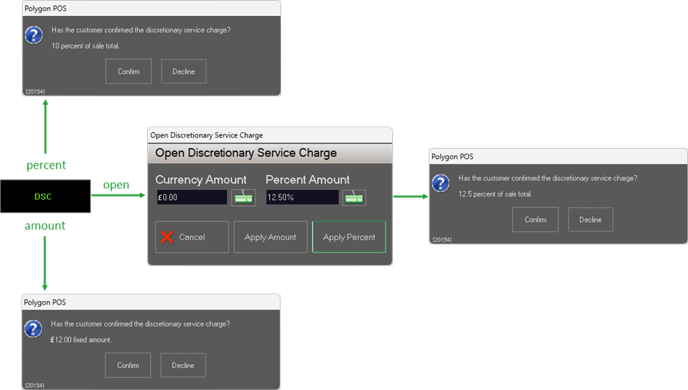Screen dimensions: 688x390
Task: Click the Open Discretionary Service Charge title bar
Action: [270, 135]
